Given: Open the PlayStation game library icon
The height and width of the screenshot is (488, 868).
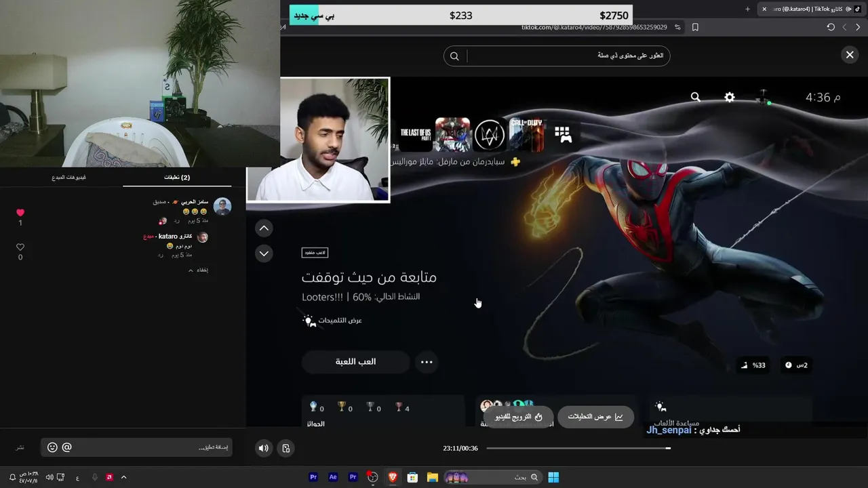Looking at the screenshot, I should [563, 134].
